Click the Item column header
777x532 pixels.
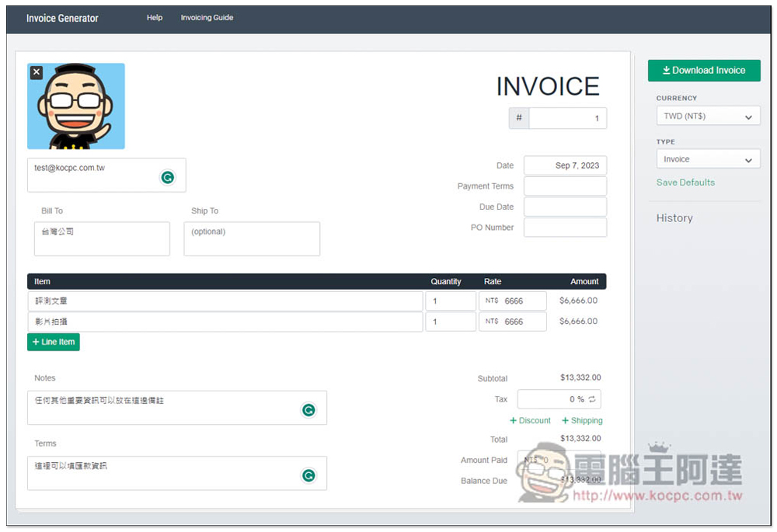click(42, 281)
